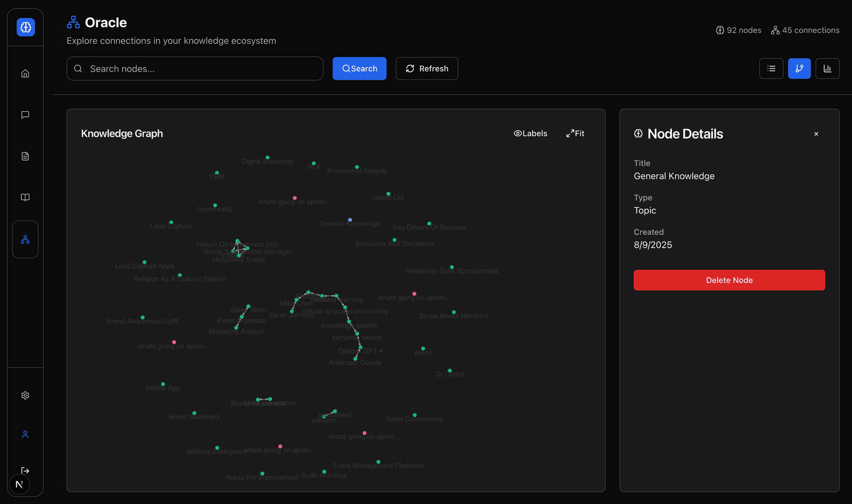Open the documents icon in sidebar
The height and width of the screenshot is (504, 852).
25,156
